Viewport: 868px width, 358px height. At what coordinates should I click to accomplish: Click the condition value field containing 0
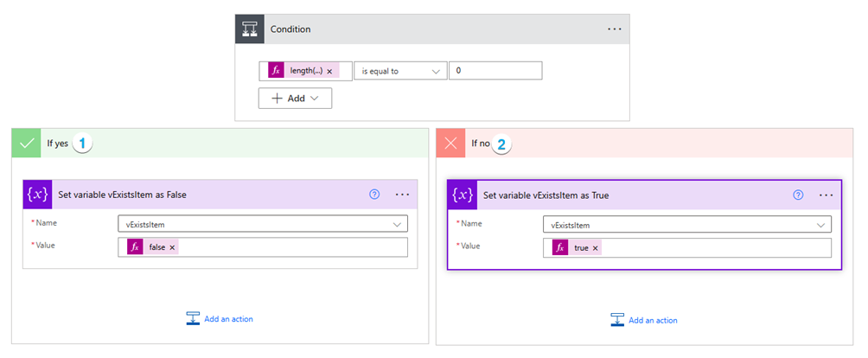[x=495, y=72]
